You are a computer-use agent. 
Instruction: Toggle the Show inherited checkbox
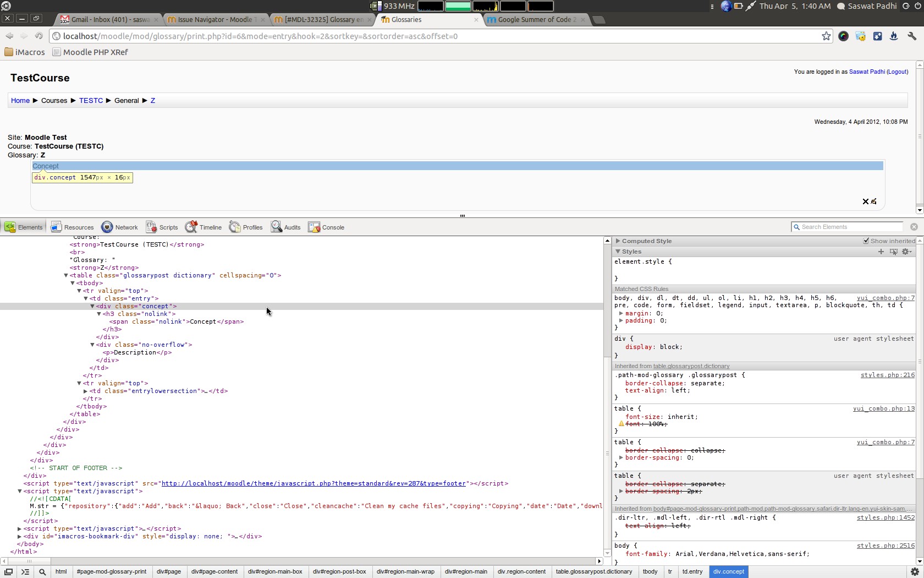(x=866, y=241)
